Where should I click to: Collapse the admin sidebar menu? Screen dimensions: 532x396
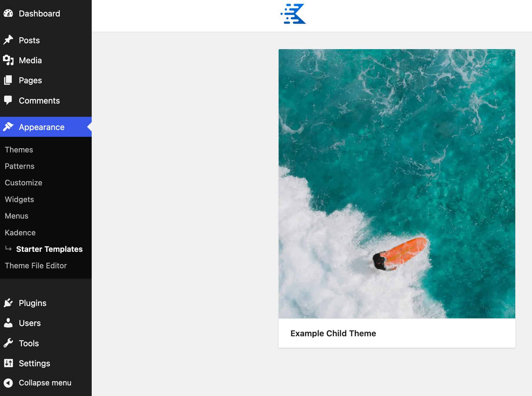(x=45, y=382)
